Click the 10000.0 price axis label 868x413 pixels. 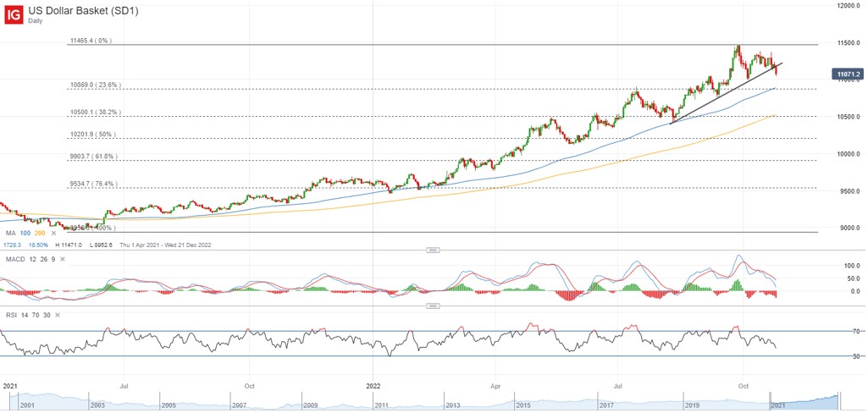pyautogui.click(x=849, y=154)
